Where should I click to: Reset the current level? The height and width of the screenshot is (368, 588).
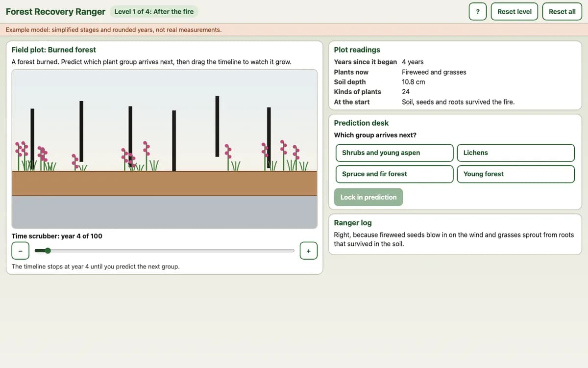[x=514, y=11]
